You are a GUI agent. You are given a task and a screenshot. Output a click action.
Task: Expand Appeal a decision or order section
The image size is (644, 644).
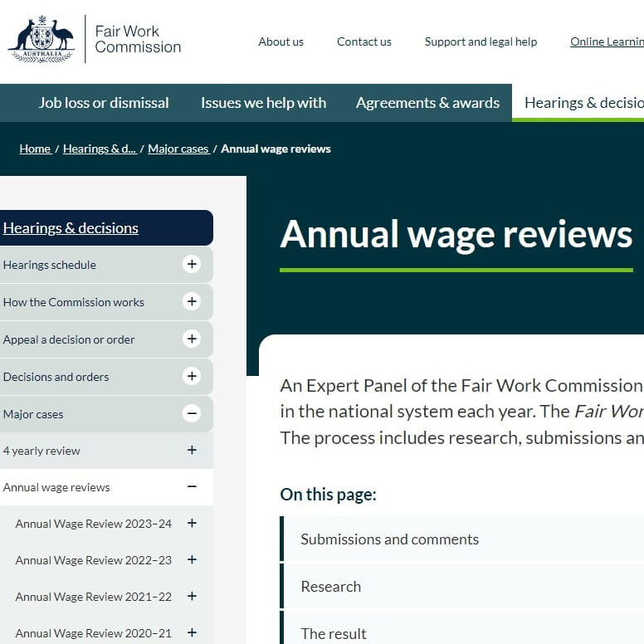(192, 339)
